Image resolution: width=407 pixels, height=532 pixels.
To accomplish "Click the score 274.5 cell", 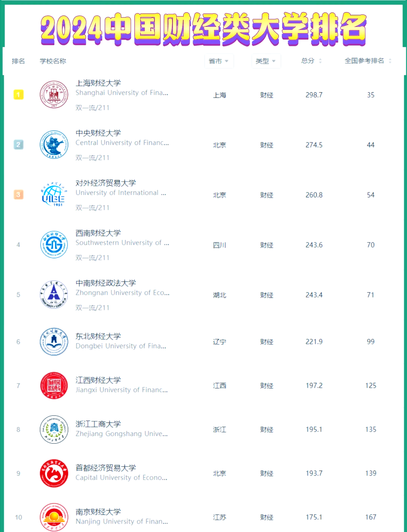I will tap(314, 145).
